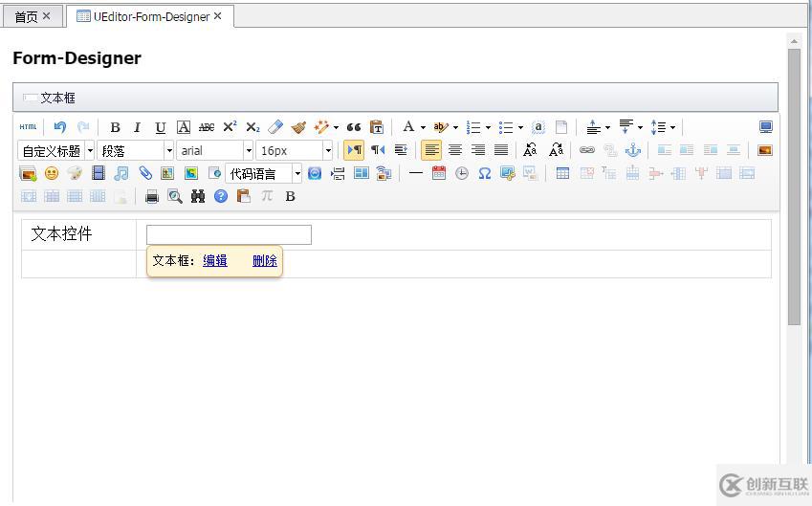The image size is (812, 506).
Task: Insert special character with the Omega icon
Action: [485, 173]
